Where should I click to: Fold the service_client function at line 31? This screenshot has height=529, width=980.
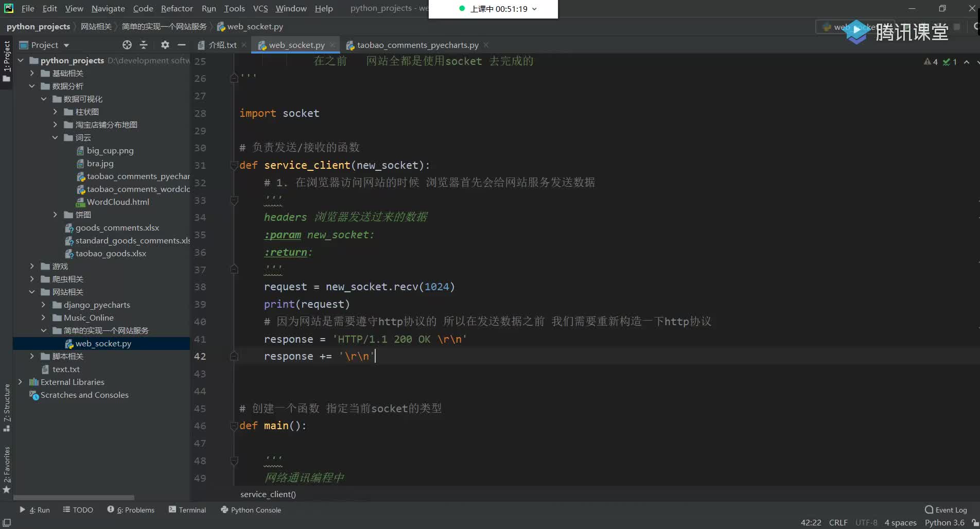tap(234, 165)
